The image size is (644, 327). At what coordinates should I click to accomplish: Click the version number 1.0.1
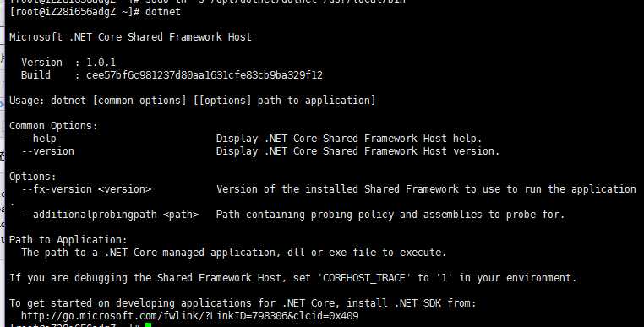click(101, 63)
